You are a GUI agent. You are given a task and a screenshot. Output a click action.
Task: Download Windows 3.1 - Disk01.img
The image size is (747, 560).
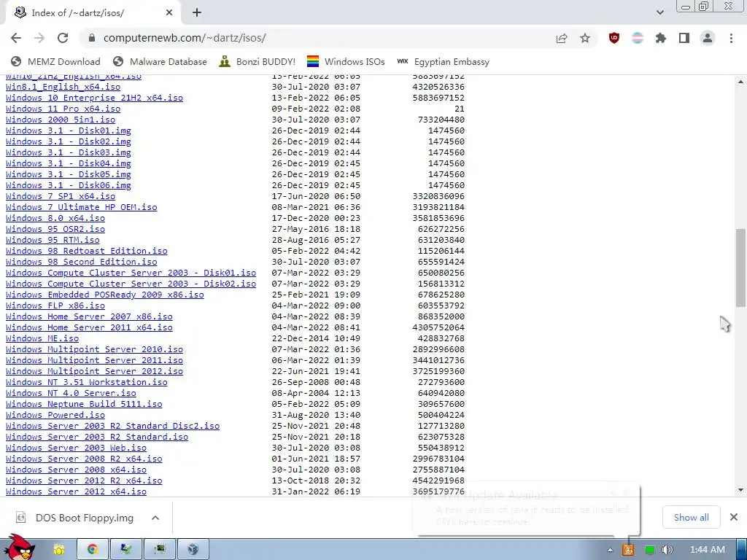click(68, 131)
